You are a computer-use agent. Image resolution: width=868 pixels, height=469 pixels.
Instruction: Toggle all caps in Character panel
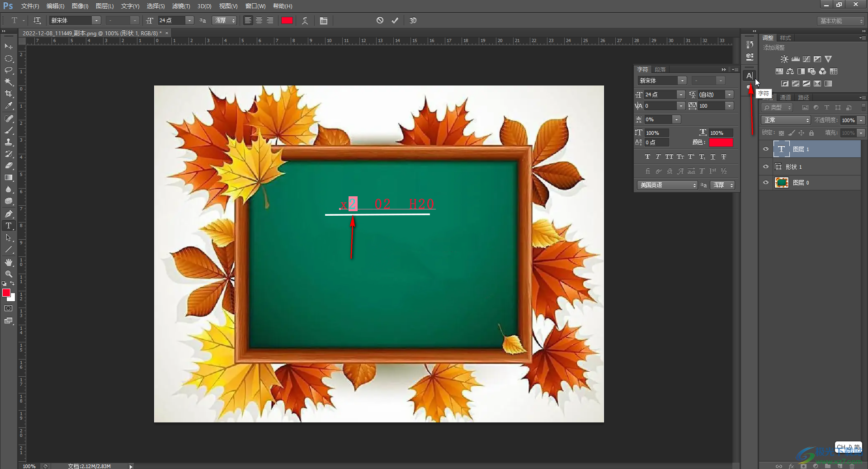click(x=669, y=157)
